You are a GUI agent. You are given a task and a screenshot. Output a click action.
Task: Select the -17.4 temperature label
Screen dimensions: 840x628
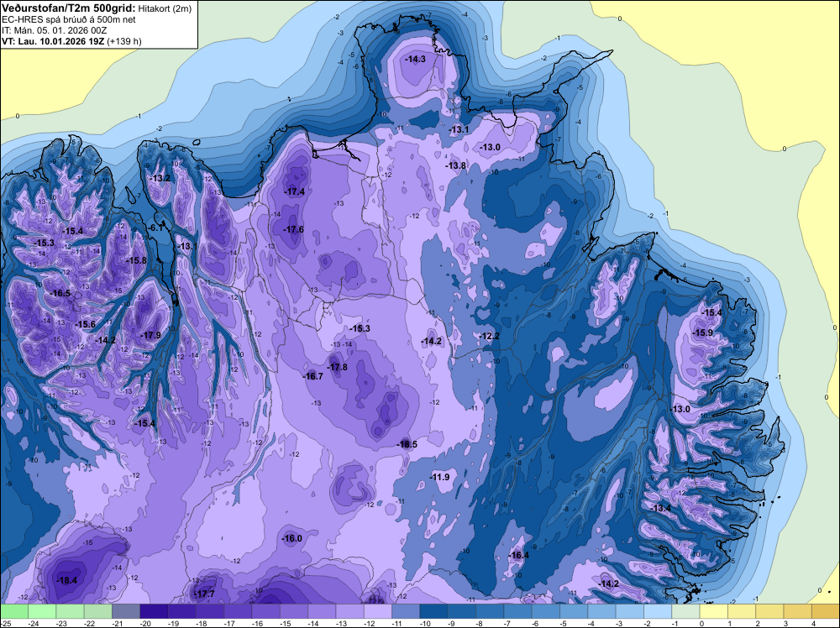pos(295,191)
